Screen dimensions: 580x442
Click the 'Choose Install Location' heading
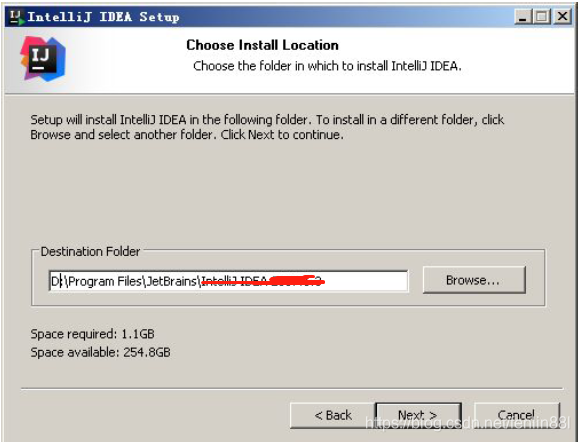(x=262, y=45)
